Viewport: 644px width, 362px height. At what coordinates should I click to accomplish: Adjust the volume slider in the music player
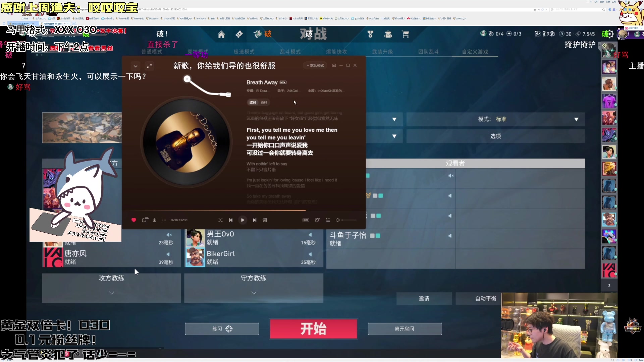pyautogui.click(x=349, y=220)
